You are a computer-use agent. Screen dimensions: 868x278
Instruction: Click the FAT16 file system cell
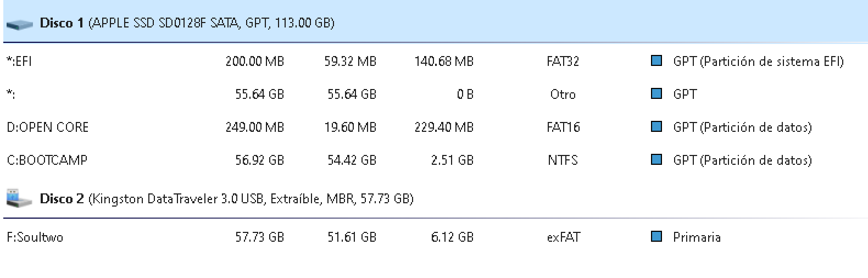(563, 127)
